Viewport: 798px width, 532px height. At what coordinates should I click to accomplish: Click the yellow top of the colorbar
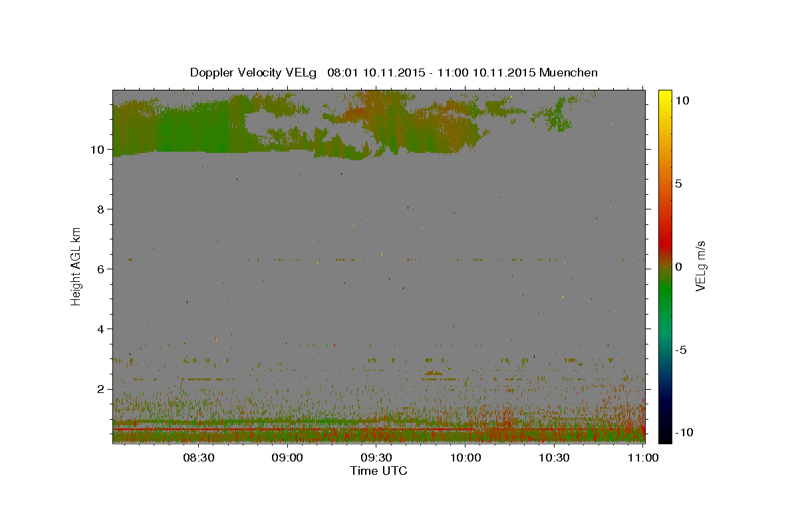(664, 96)
